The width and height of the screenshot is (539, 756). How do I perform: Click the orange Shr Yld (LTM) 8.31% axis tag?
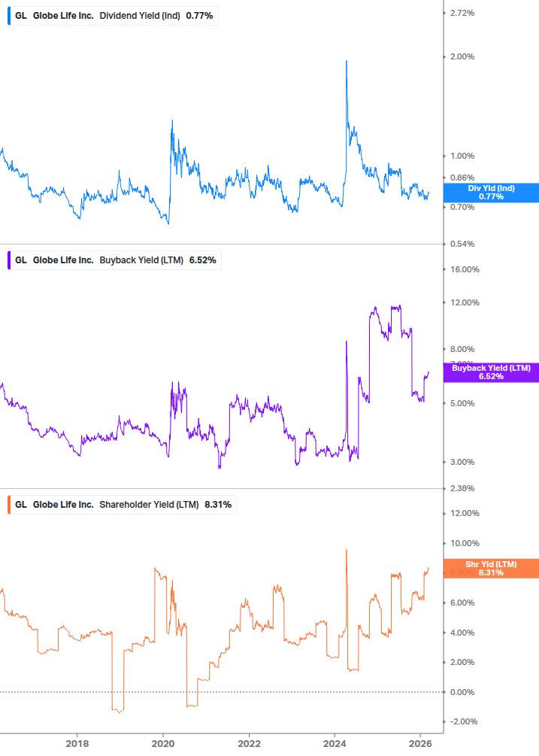tap(491, 569)
